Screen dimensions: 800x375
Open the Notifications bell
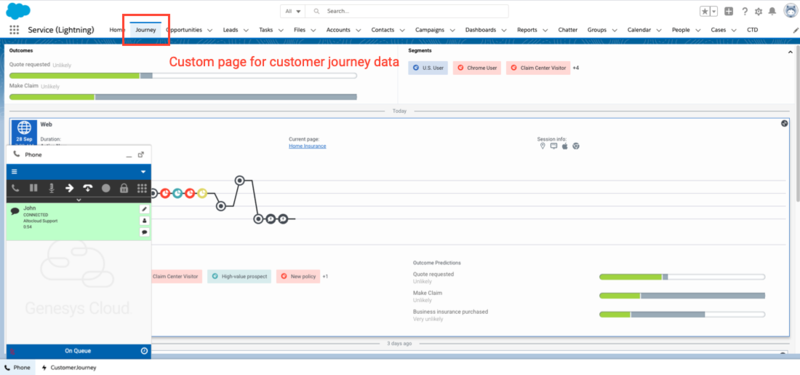772,11
